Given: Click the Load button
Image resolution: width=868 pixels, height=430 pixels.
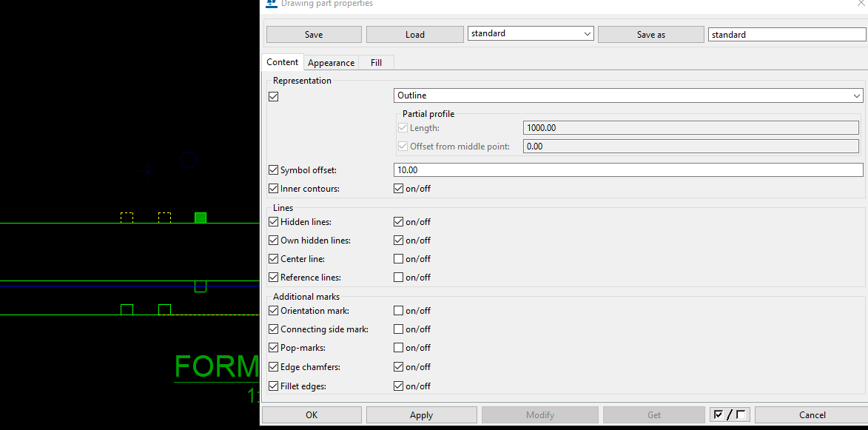Looking at the screenshot, I should coord(414,35).
